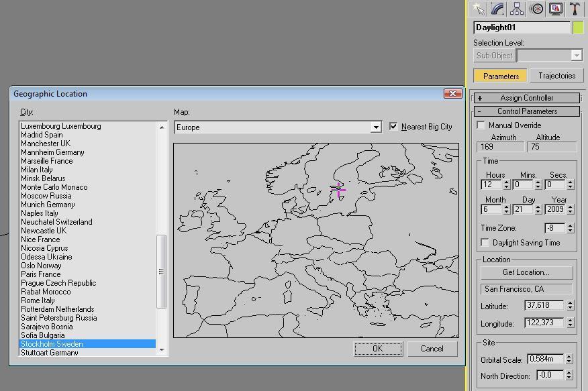Select Saint Petersburg Russia in list
Screen dimensions: 588x391
coord(87,318)
